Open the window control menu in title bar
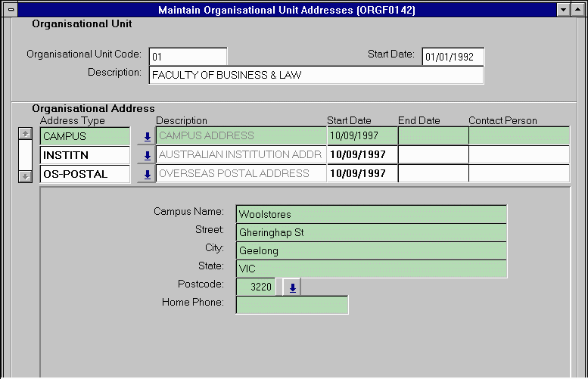The image size is (588, 379). (11, 10)
